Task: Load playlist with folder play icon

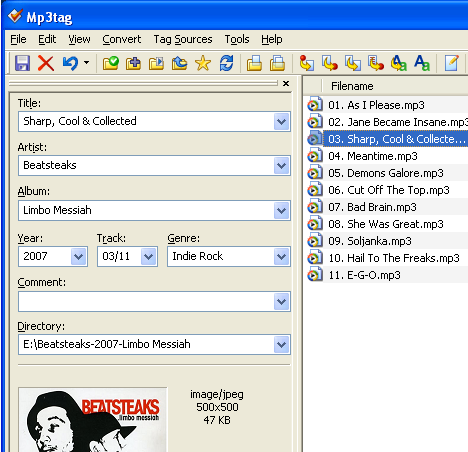Action: (x=156, y=63)
